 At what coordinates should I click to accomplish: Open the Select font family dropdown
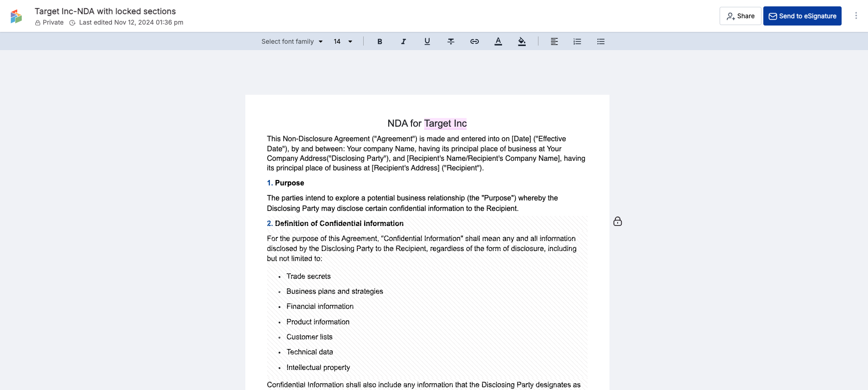[292, 41]
